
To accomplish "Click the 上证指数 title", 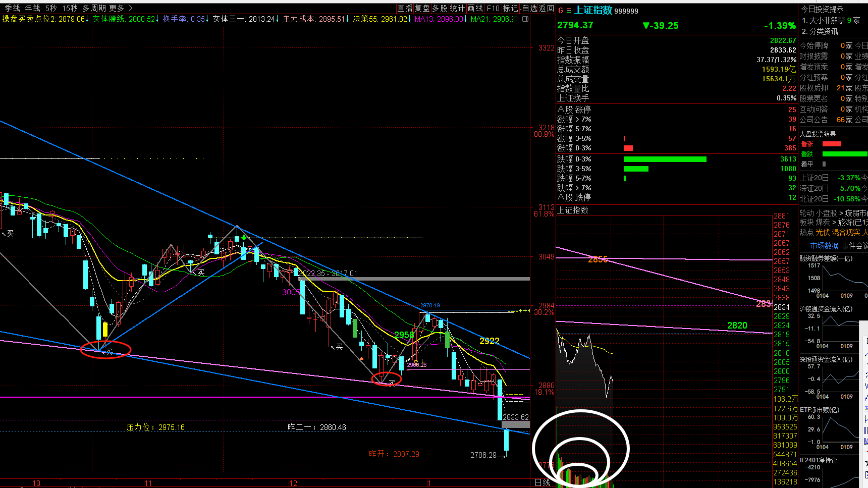I will click(x=593, y=10).
